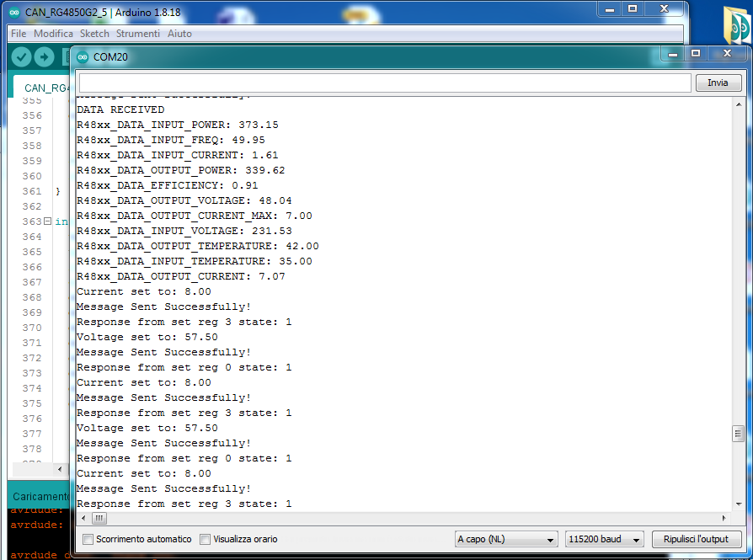753x560 pixels.
Task: Click the Upload arrow icon
Action: pyautogui.click(x=44, y=57)
